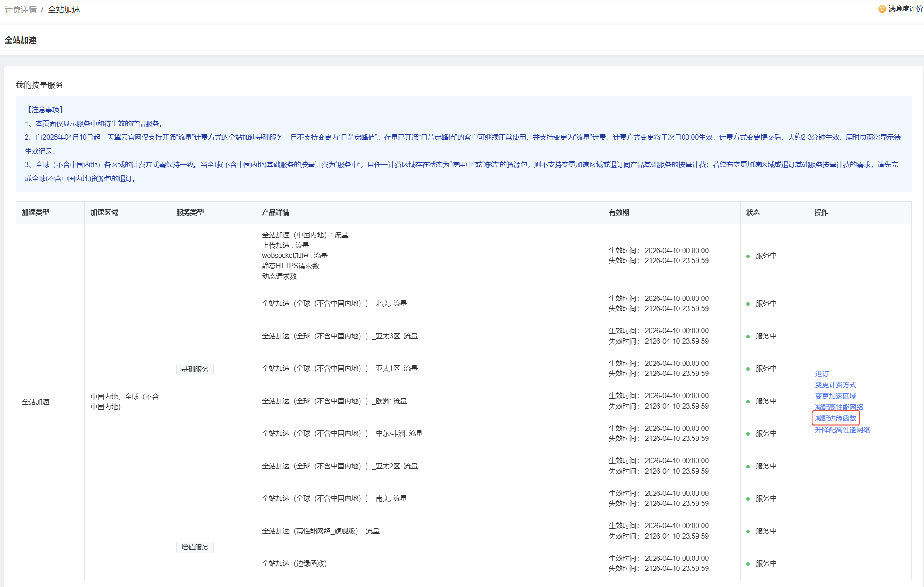Click the highlighted 减配边缘函数 link
Screen dimensions: 924x587
click(835, 418)
